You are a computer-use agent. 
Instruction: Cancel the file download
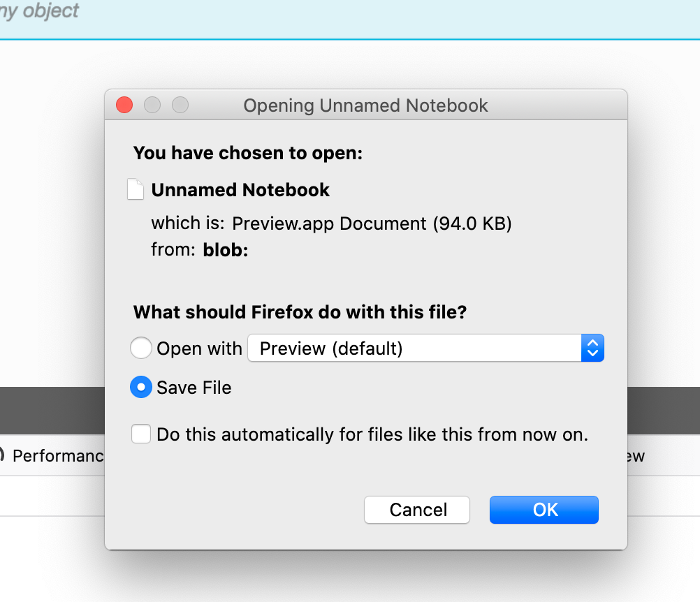point(416,509)
